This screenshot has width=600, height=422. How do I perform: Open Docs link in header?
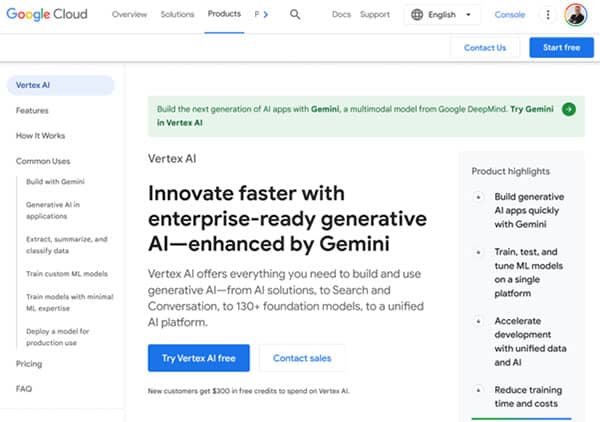click(341, 15)
